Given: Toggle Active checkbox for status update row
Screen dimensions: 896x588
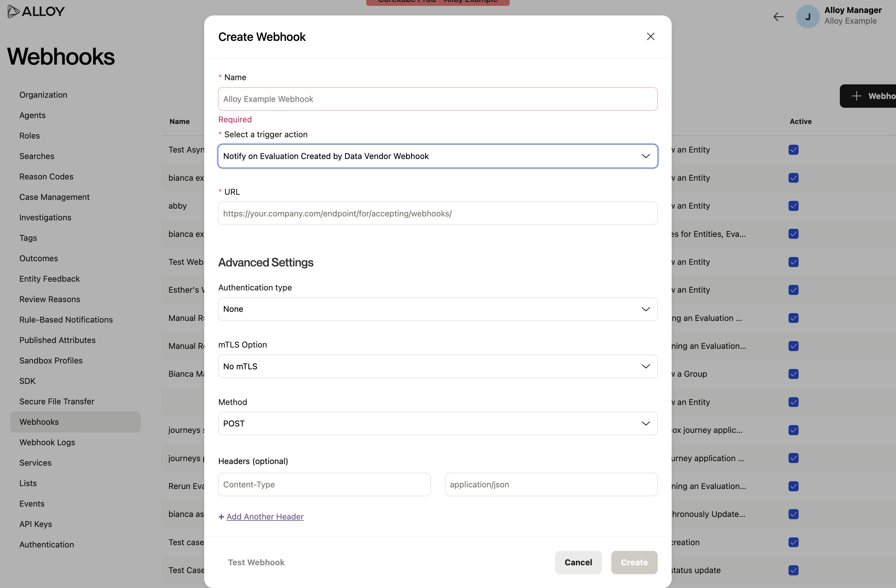Looking at the screenshot, I should (x=794, y=570).
